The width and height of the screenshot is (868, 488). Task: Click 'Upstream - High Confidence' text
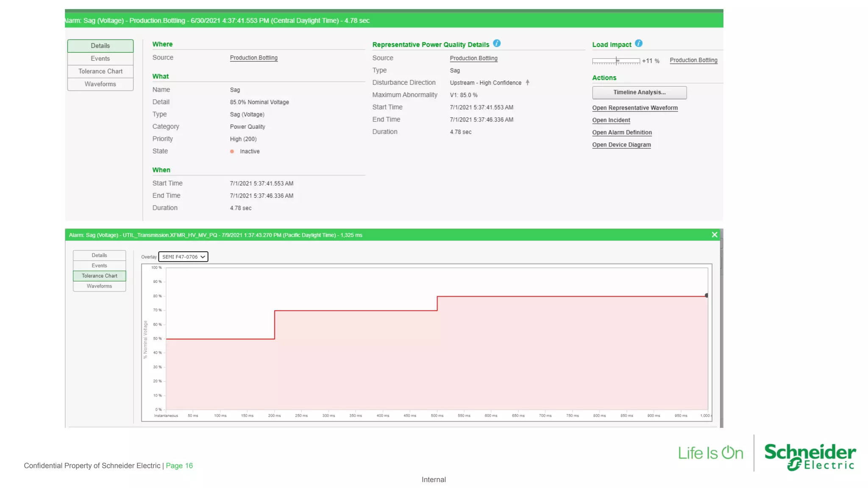[x=486, y=83]
